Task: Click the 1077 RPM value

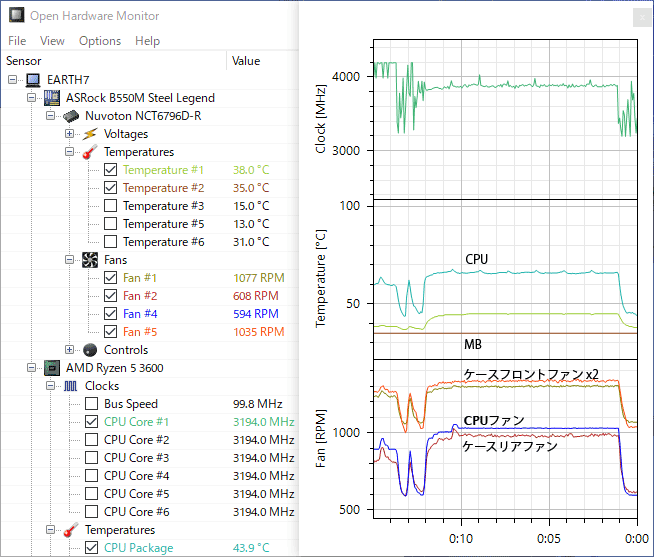Action: (259, 278)
